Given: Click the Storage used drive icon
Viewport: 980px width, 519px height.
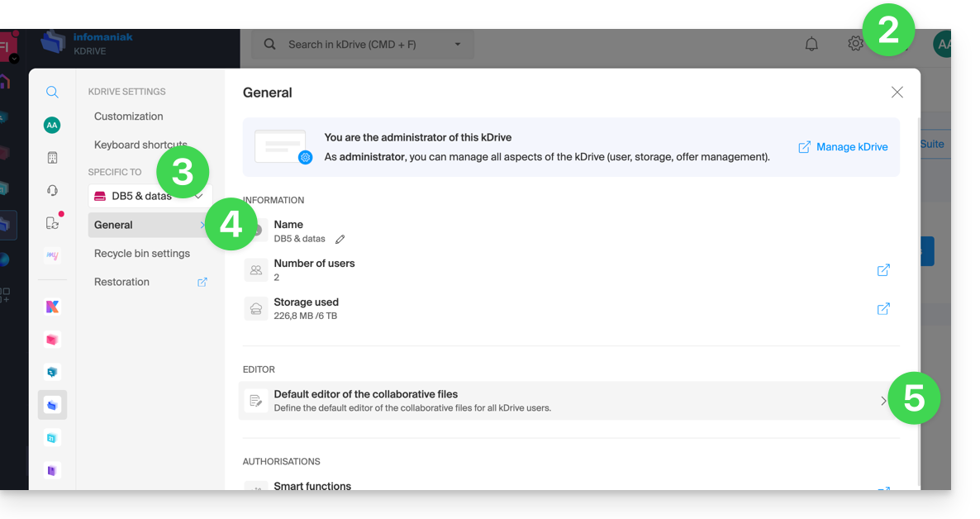Looking at the screenshot, I should click(256, 309).
